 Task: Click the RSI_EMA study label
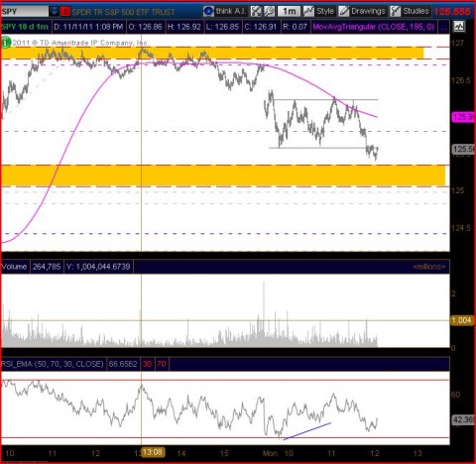[53, 364]
